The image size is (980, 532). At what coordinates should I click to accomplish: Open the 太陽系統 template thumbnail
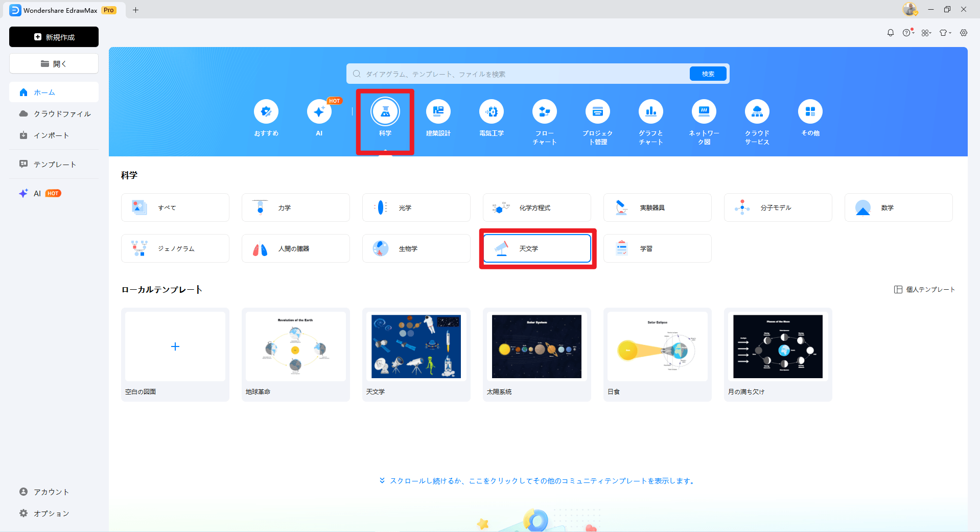[536, 346]
